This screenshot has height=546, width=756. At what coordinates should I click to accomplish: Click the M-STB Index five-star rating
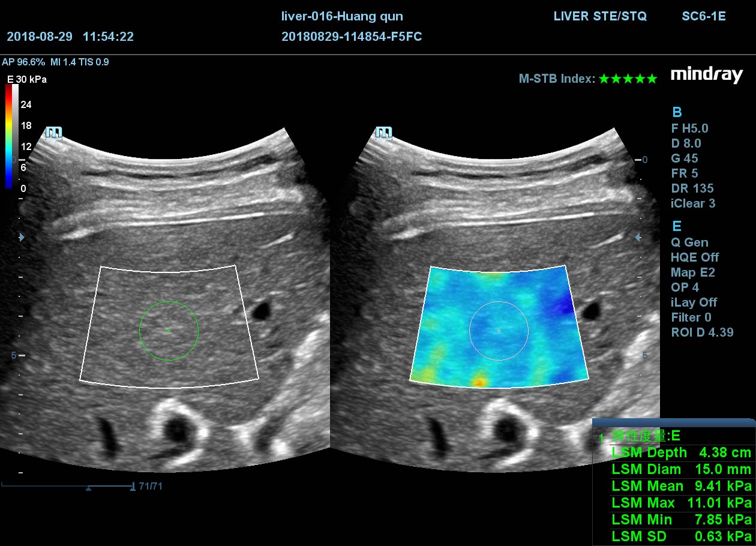(628, 79)
